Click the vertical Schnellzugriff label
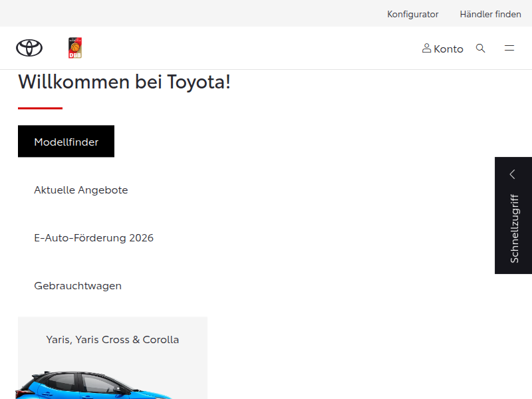The height and width of the screenshot is (399, 532). pos(514,229)
